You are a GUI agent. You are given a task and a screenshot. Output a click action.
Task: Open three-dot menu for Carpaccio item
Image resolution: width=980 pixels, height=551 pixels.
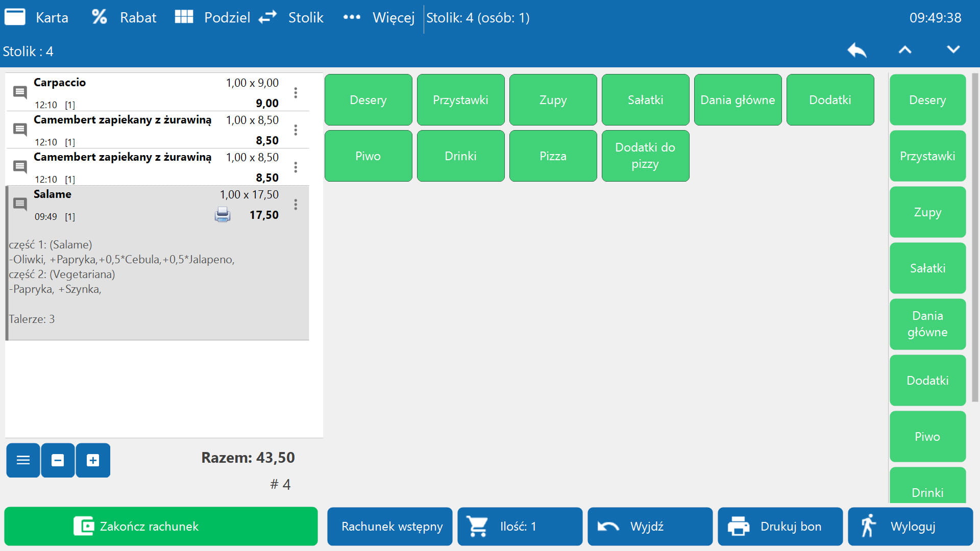(x=296, y=92)
